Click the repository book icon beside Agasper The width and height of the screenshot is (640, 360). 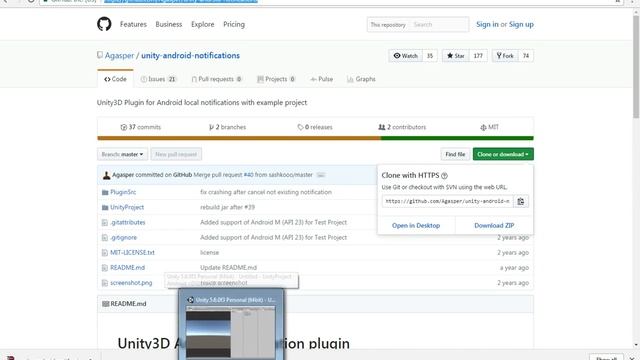coord(100,55)
